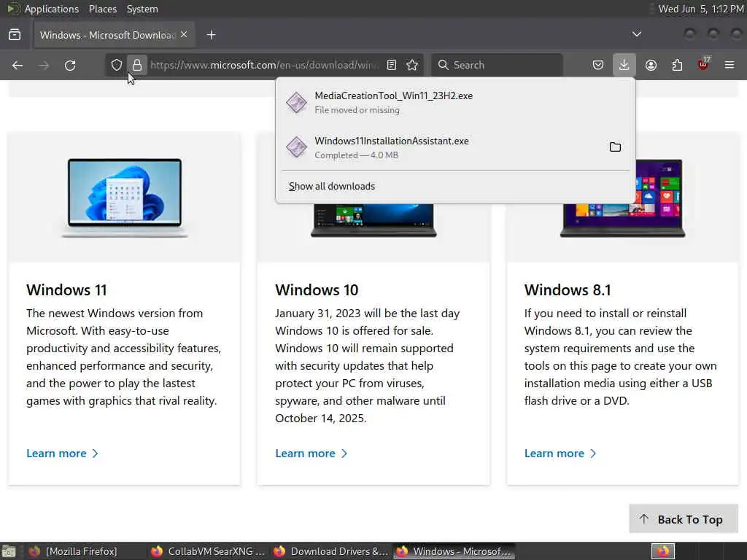Viewport: 747px width, 560px height.
Task: Open the uBlock Origin extension icon
Action: point(703,65)
